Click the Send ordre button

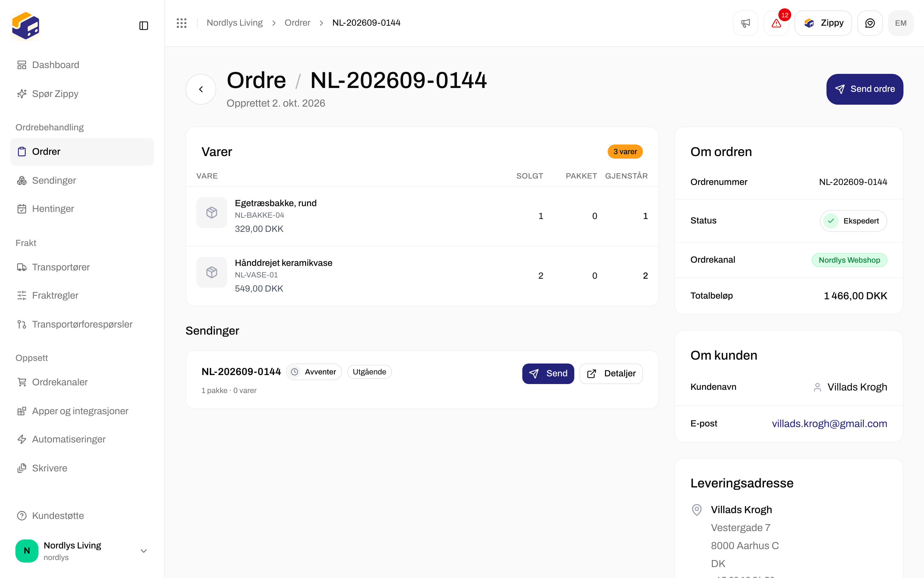tap(864, 89)
